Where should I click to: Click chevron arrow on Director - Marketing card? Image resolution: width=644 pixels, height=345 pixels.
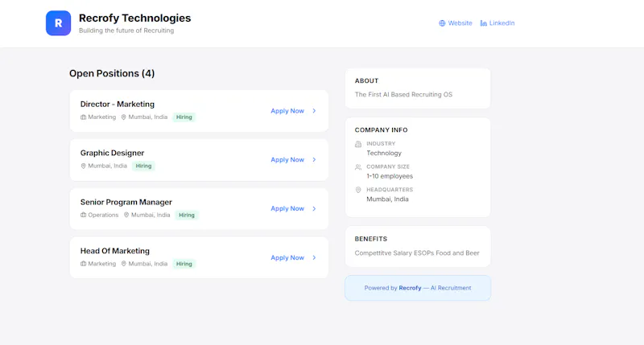[x=314, y=111]
